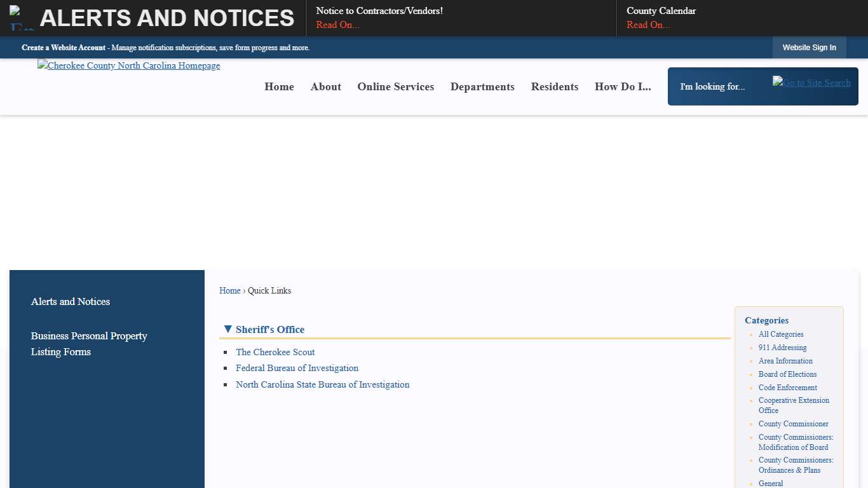
Task: Open Business Personal Property Listing Forms
Action: point(89,344)
